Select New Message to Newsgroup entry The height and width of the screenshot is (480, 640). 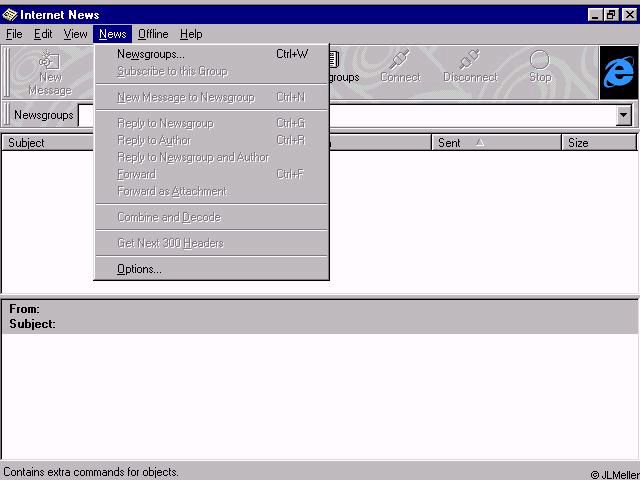[211, 97]
